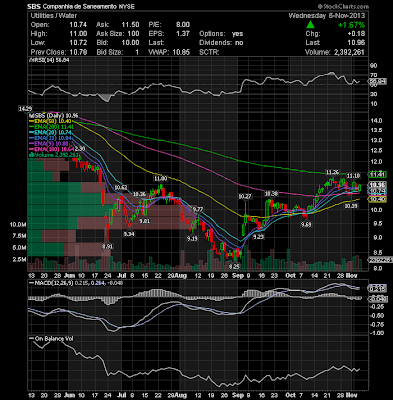Click the Options yes entry
Screen dimensions: 393x400
click(221, 34)
